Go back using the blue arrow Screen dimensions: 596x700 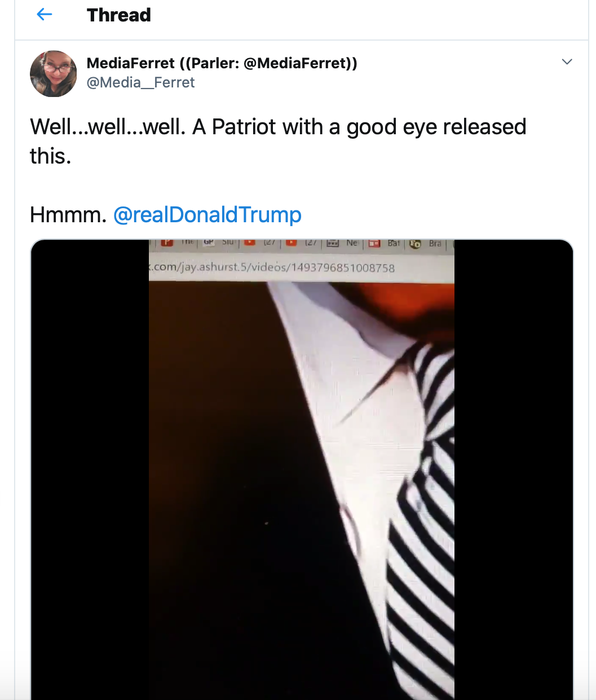44,15
